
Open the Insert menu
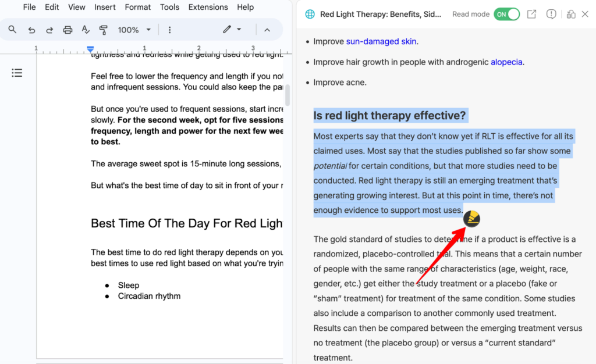[105, 7]
